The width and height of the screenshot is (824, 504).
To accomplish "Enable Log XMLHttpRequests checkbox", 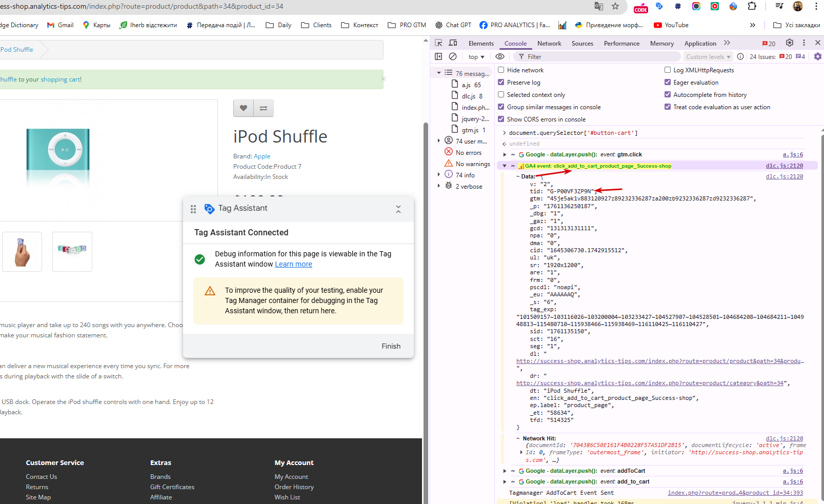I will pyautogui.click(x=668, y=70).
